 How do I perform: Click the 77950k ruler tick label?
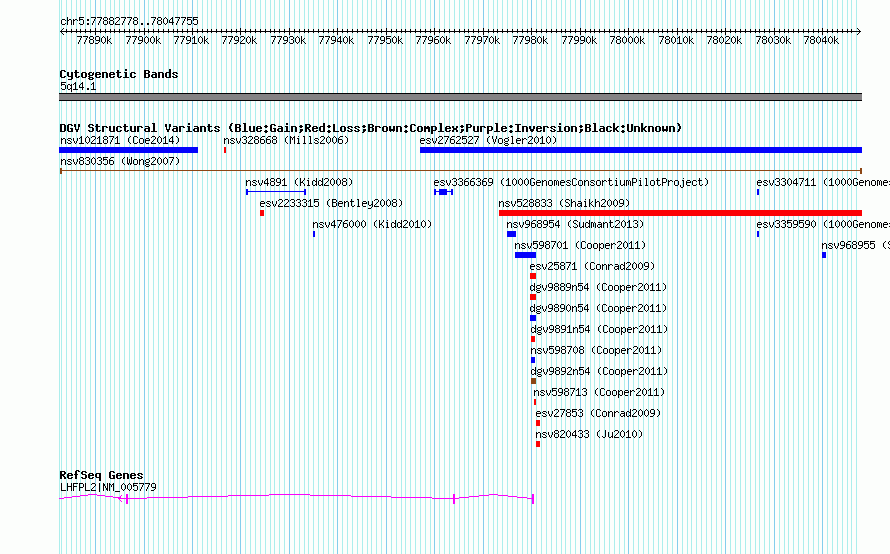pyautogui.click(x=385, y=40)
